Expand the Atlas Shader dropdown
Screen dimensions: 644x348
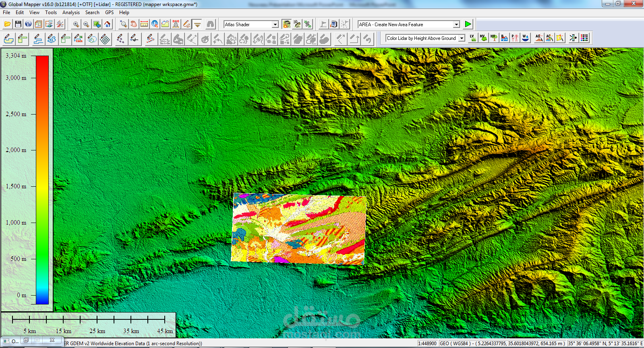point(275,25)
